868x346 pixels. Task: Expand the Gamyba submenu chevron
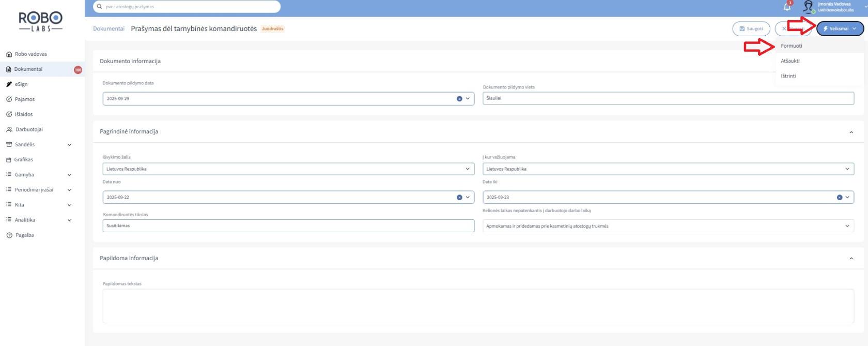point(70,175)
